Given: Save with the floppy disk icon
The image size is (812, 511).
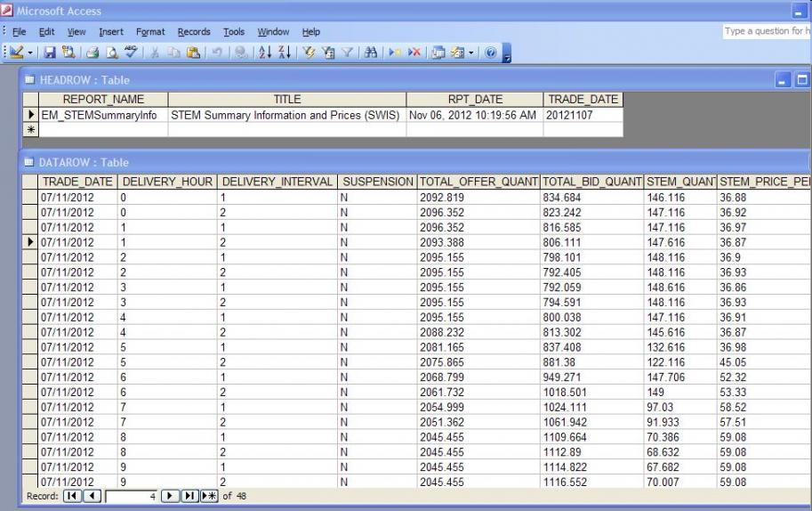Looking at the screenshot, I should 50,53.
